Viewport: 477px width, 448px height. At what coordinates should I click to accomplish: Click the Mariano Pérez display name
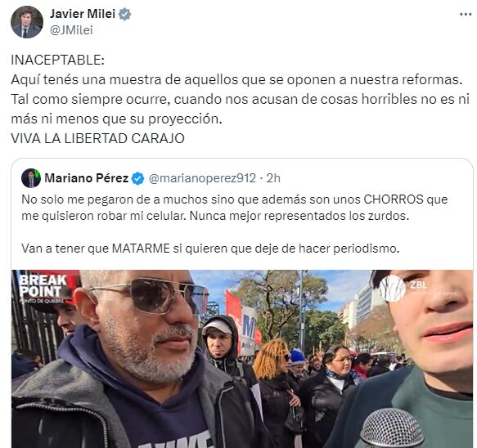point(87,178)
